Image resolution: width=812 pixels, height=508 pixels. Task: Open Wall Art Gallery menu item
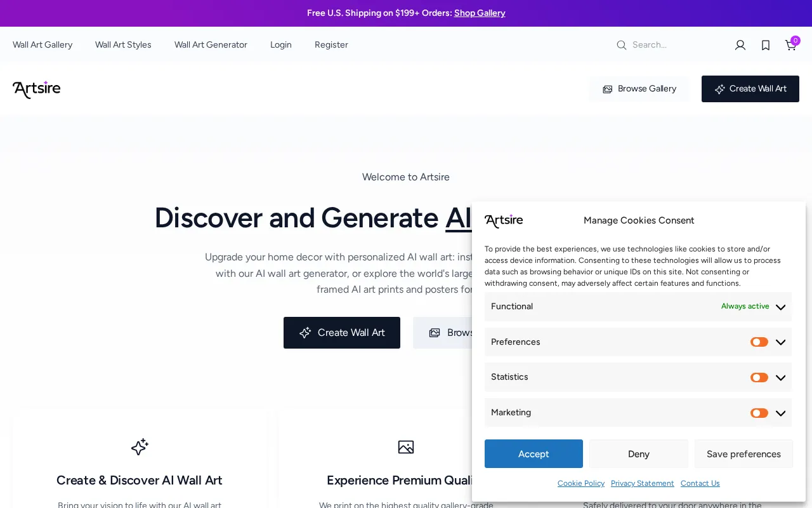[43, 45]
